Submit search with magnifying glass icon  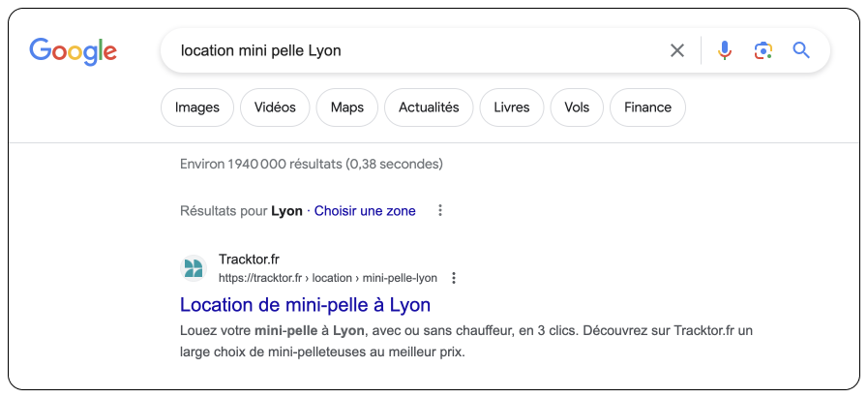(801, 50)
